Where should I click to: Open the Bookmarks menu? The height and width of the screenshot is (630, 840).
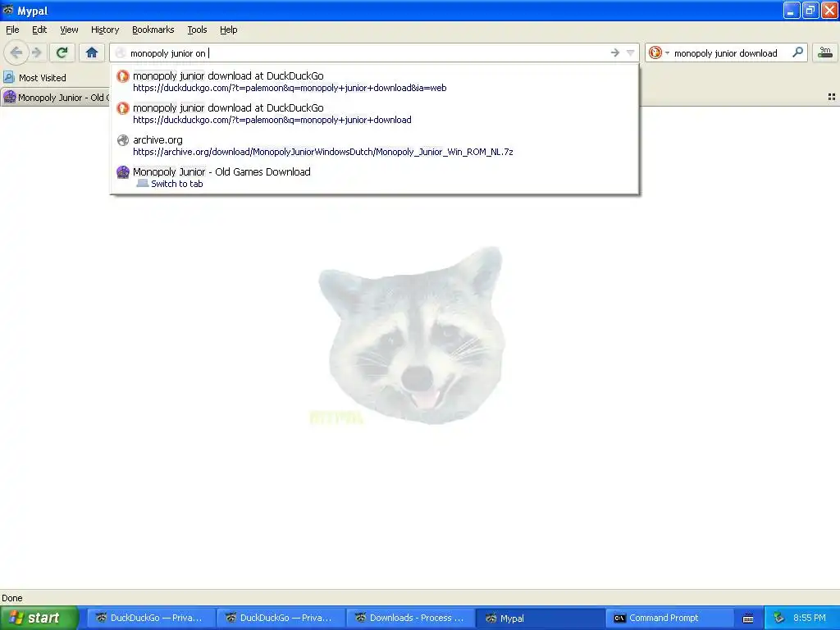pyautogui.click(x=153, y=30)
